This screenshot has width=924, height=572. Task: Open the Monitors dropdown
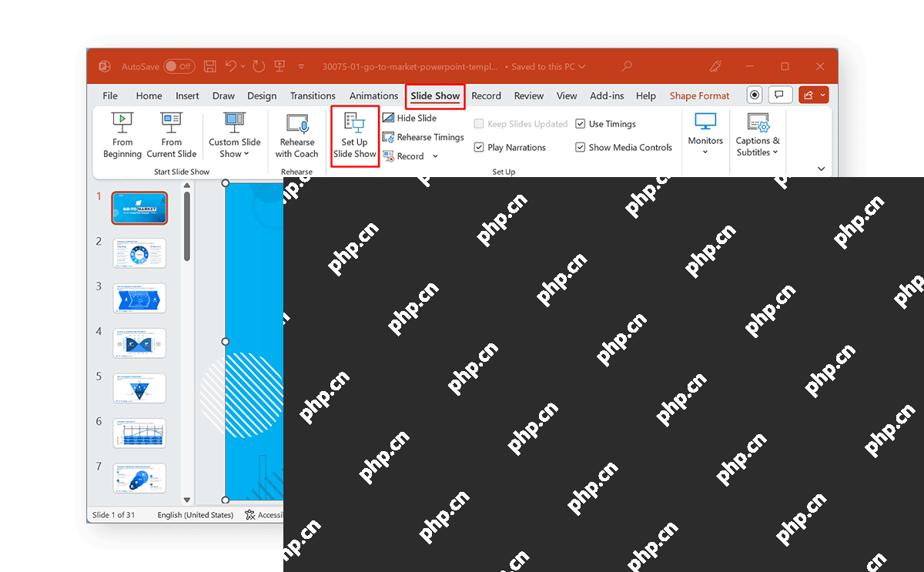705,134
